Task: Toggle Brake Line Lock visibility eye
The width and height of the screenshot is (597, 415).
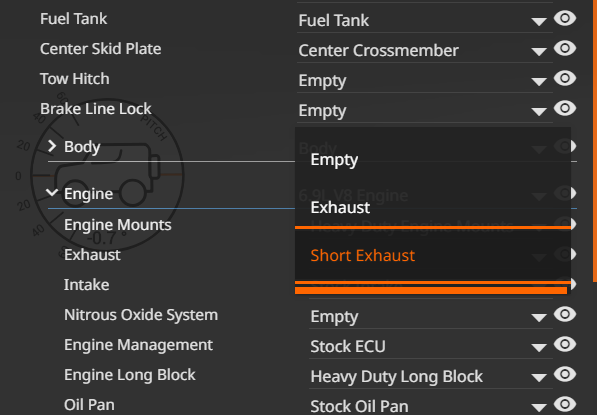Action: pos(565,109)
